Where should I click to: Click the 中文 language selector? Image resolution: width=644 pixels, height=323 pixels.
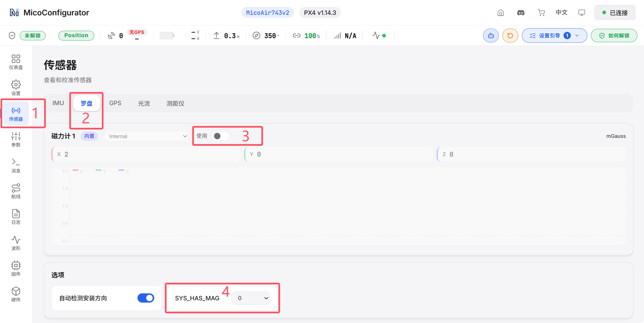point(561,13)
